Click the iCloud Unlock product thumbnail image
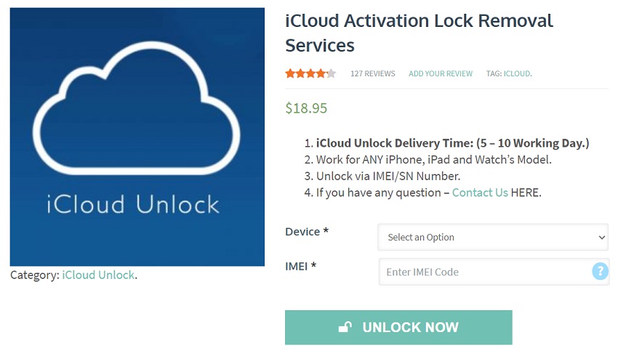 [x=137, y=137]
